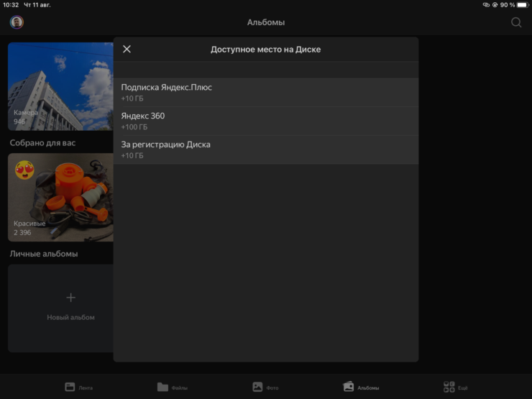Open the user profile avatar
The width and height of the screenshot is (532, 399).
pyautogui.click(x=17, y=22)
